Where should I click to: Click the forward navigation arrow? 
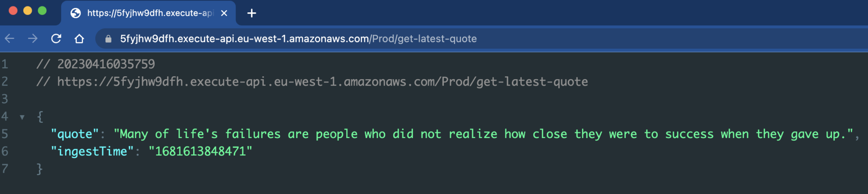[x=33, y=39]
